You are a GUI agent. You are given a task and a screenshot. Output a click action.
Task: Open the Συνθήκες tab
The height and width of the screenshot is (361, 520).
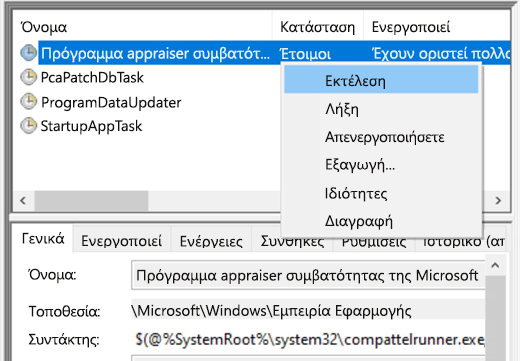292,241
